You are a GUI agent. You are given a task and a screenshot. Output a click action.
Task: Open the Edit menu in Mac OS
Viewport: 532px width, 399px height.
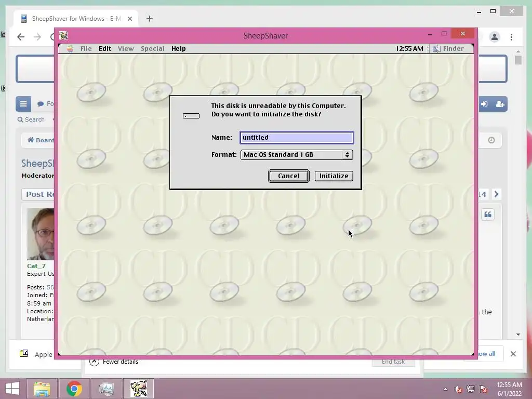[105, 48]
